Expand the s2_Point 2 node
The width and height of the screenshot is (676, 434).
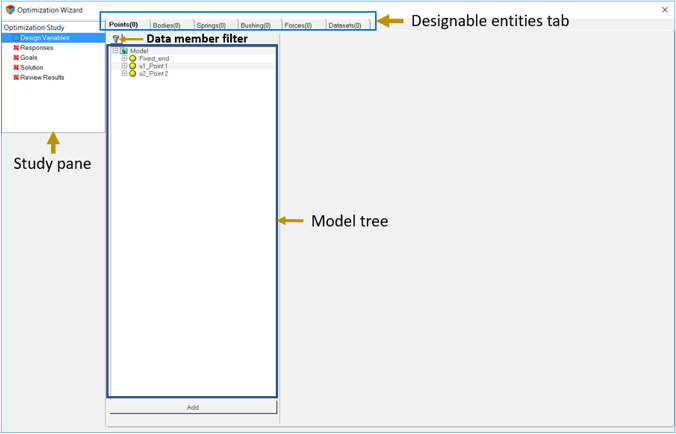(x=124, y=74)
